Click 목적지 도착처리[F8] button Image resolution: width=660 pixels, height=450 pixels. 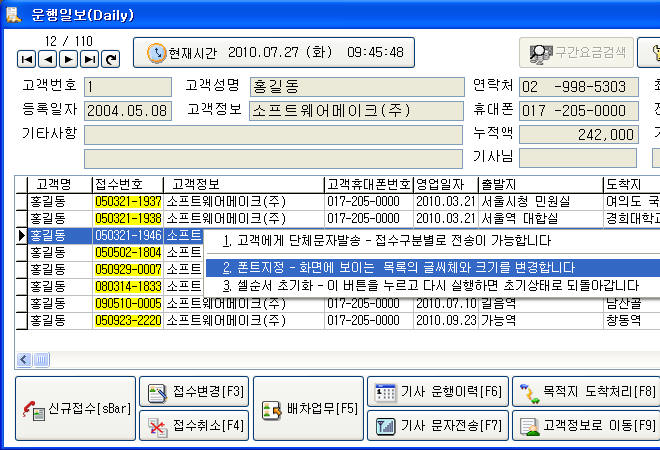[586, 392]
